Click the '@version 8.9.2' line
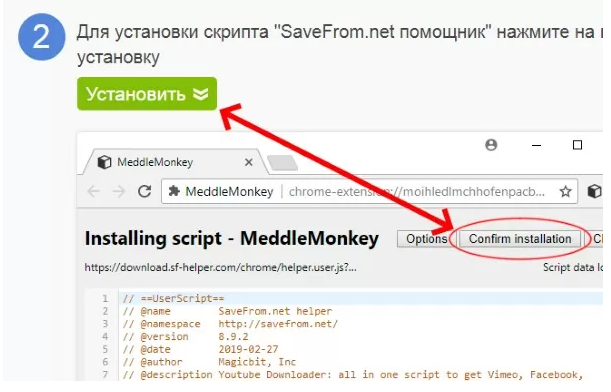The height and width of the screenshot is (392, 611). pyautogui.click(x=185, y=337)
